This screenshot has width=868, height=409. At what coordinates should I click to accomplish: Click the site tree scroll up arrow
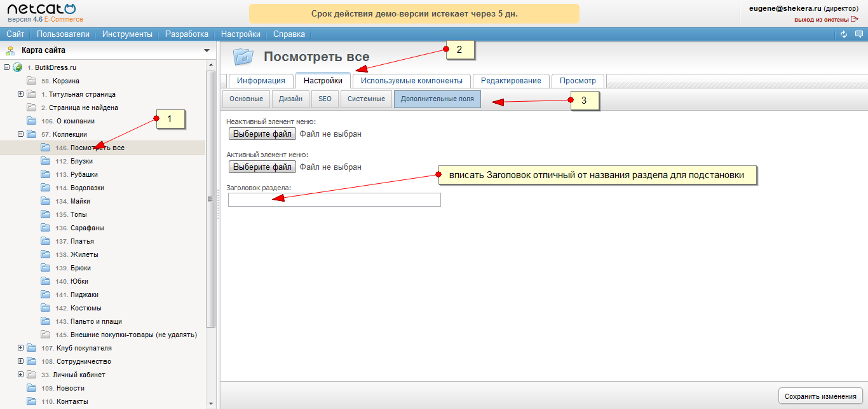(212, 65)
